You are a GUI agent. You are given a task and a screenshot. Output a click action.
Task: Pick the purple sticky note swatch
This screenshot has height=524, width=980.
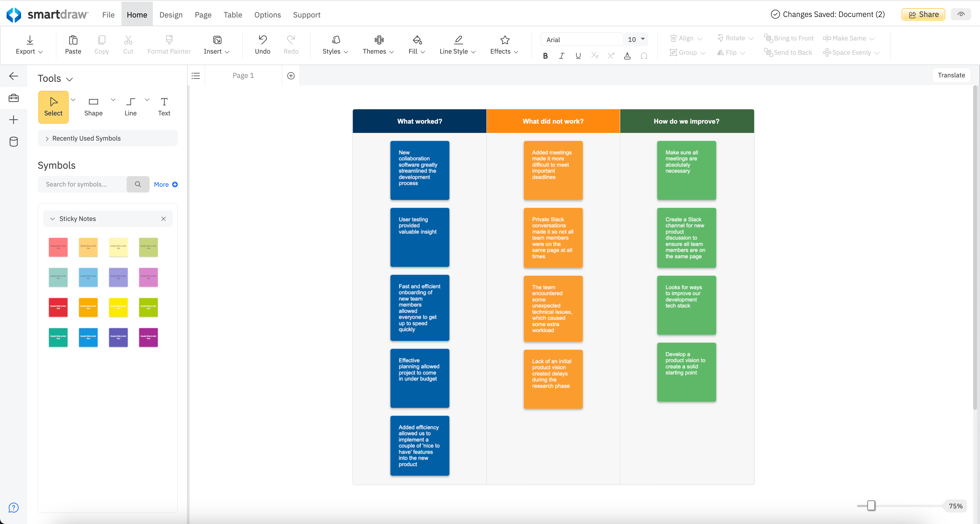[118, 337]
